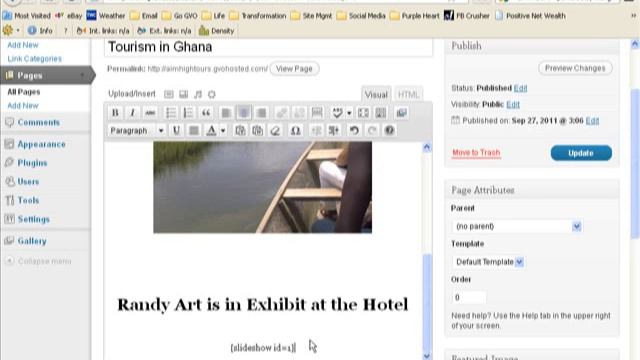Image resolution: width=640 pixels, height=360 pixels.
Task: Open the SEO toolbar gear dropdown
Action: [x=11, y=31]
